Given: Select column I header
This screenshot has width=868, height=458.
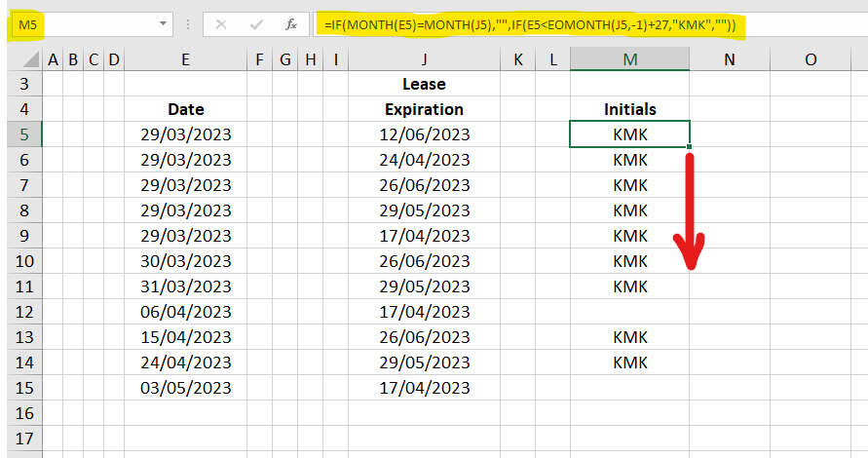Looking at the screenshot, I should [x=335, y=59].
